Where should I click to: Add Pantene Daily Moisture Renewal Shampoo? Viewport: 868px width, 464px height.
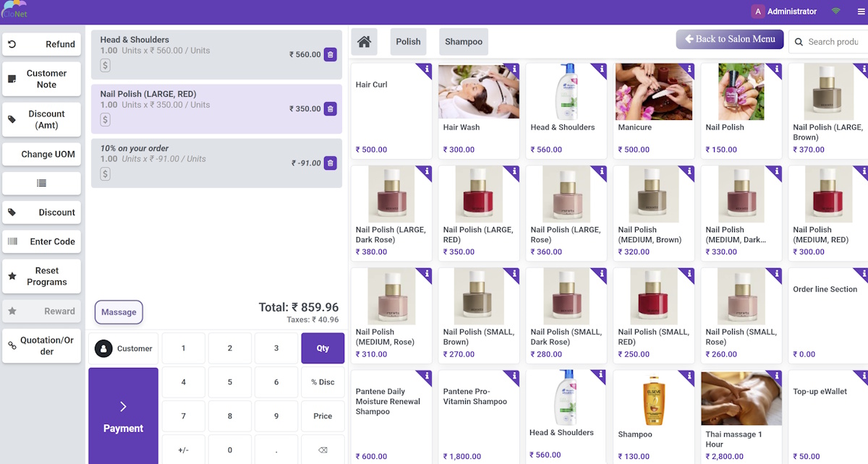pos(391,417)
